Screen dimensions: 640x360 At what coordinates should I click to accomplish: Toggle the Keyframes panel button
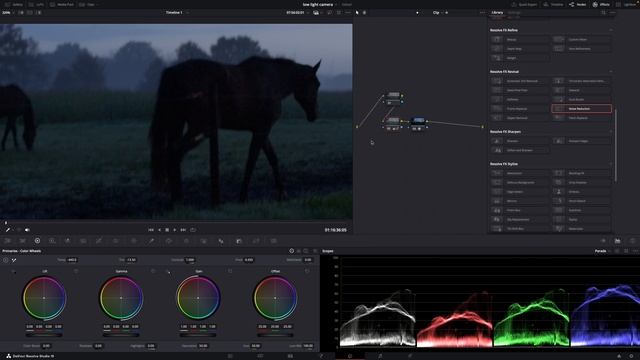click(603, 241)
